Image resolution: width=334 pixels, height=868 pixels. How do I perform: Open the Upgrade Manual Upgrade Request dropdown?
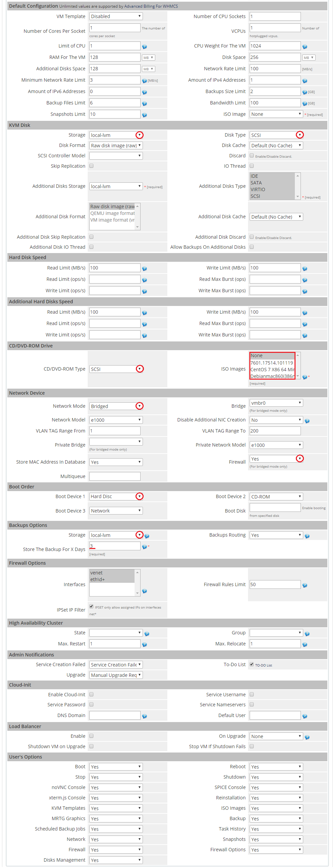(x=116, y=675)
